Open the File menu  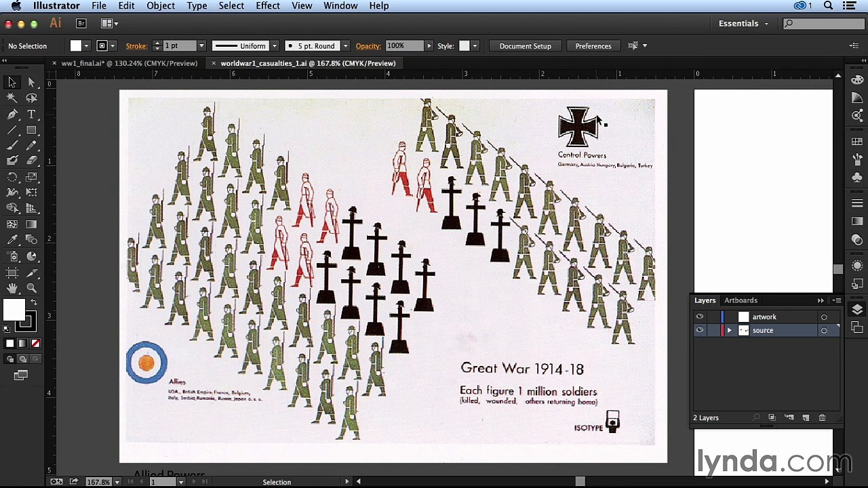click(x=99, y=6)
